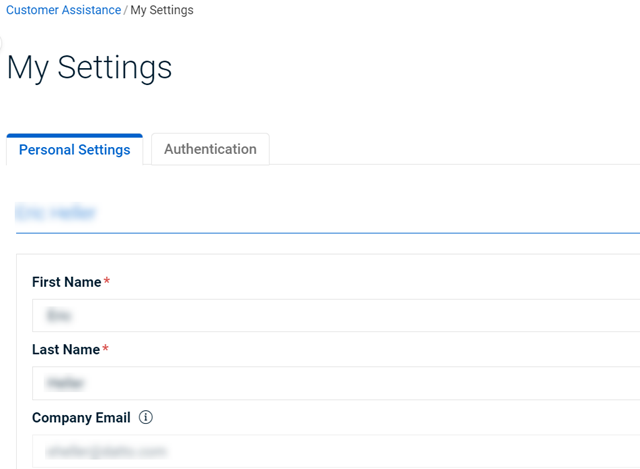Click the breadcrumb slash separator

click(125, 10)
